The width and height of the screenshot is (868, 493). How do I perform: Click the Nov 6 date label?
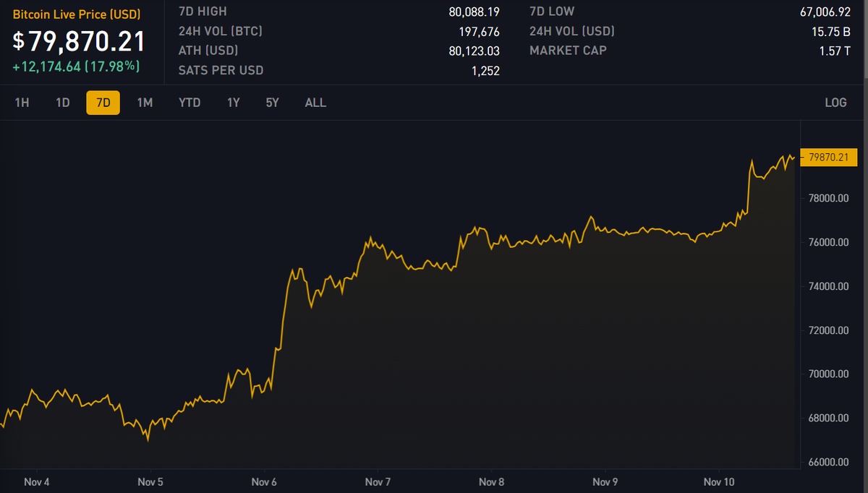pos(264,481)
